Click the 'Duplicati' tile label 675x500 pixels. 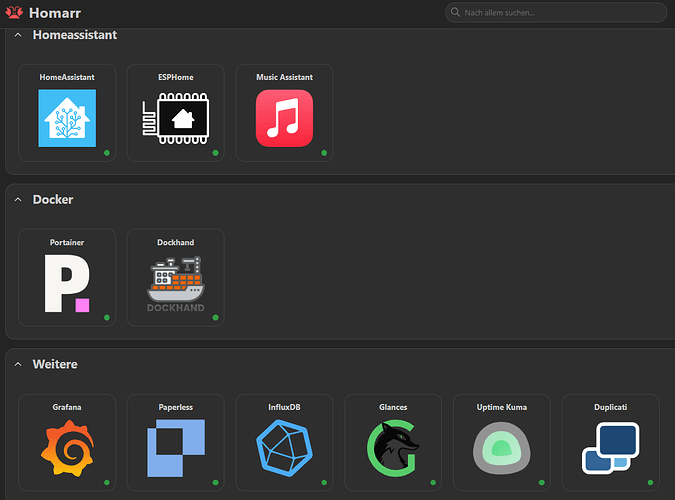coord(610,407)
